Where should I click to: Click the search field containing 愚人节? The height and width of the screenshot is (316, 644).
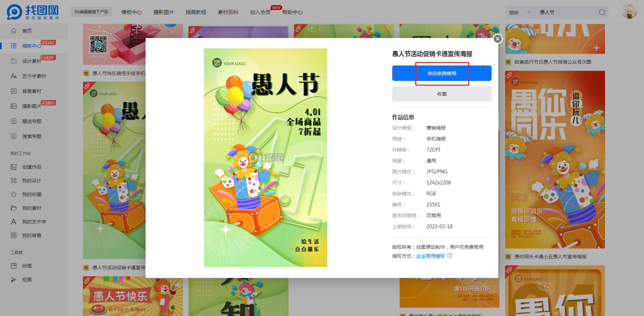[x=565, y=13]
